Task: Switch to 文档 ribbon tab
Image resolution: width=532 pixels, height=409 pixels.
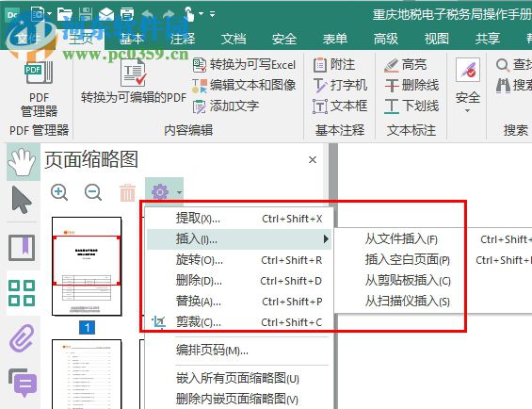Action: coord(234,39)
